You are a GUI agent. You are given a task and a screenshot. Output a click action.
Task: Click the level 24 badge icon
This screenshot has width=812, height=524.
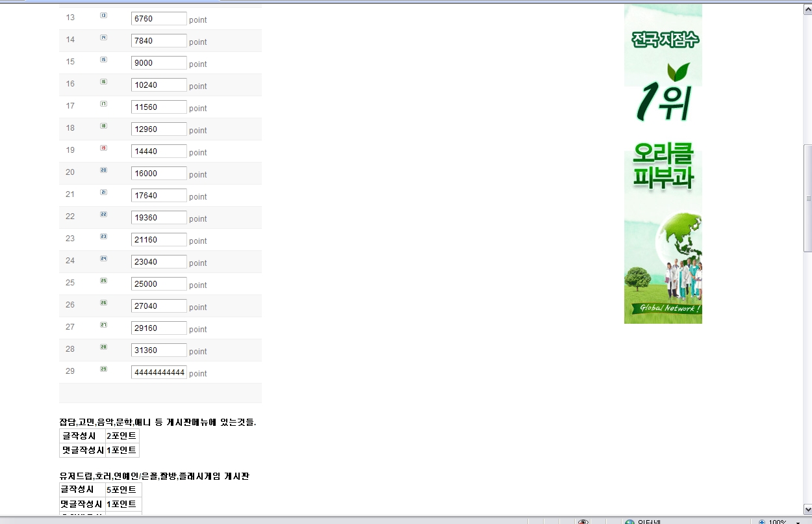point(103,258)
